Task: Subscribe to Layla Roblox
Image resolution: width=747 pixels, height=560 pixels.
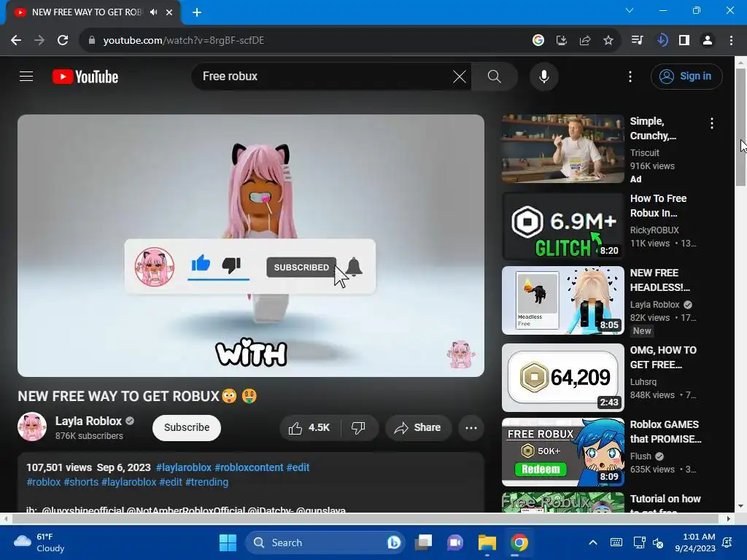Action: click(187, 427)
